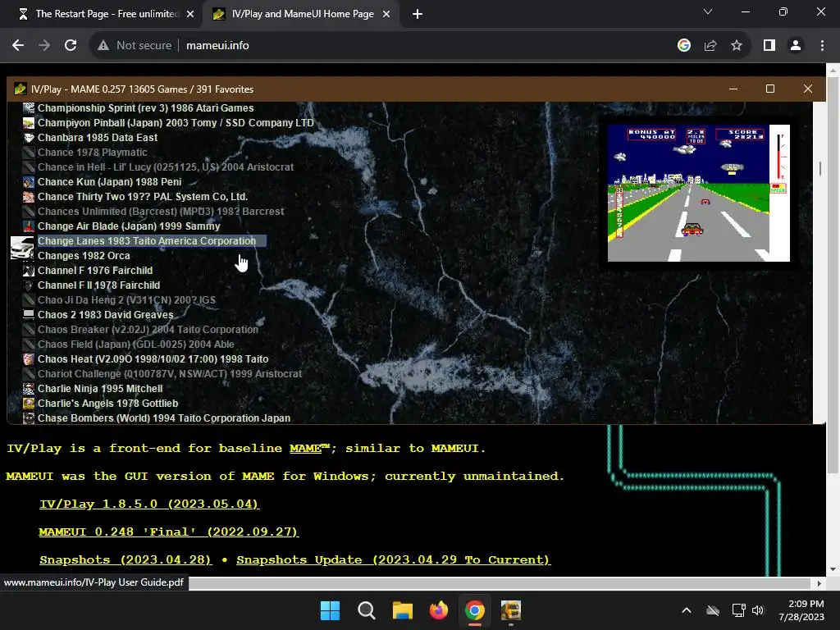The height and width of the screenshot is (630, 840).
Task: Close The Restart Page tab
Action: click(190, 15)
